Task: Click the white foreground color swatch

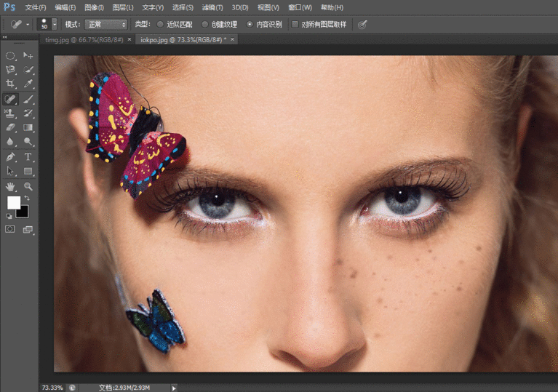Action: tap(14, 203)
